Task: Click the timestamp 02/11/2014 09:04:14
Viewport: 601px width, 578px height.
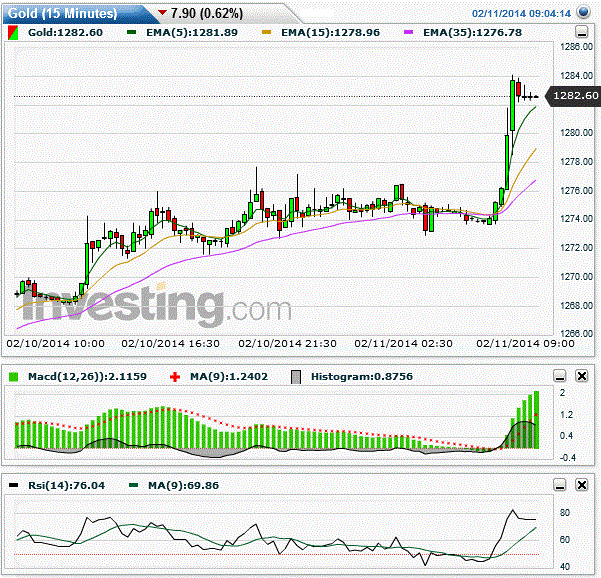Action: click(522, 14)
